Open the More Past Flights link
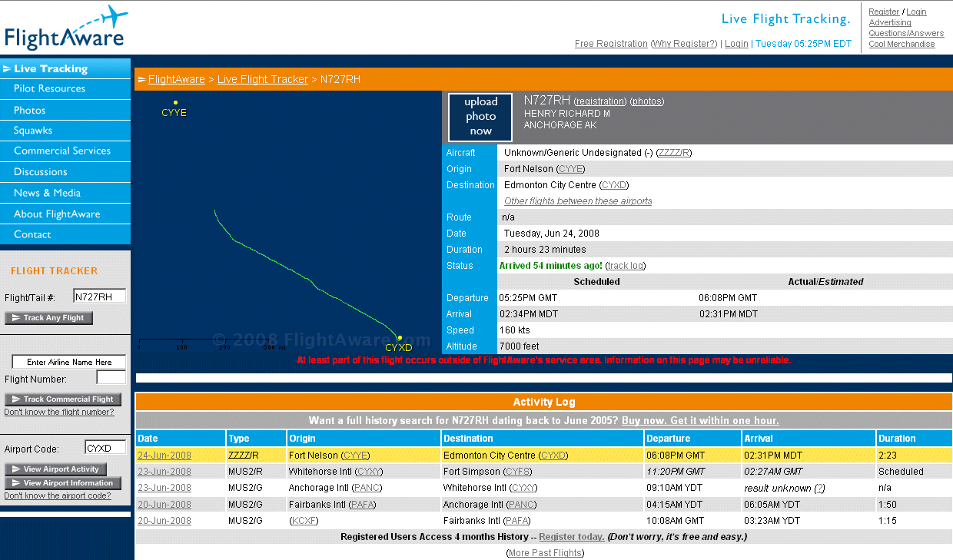The height and width of the screenshot is (560, 953). click(544, 553)
